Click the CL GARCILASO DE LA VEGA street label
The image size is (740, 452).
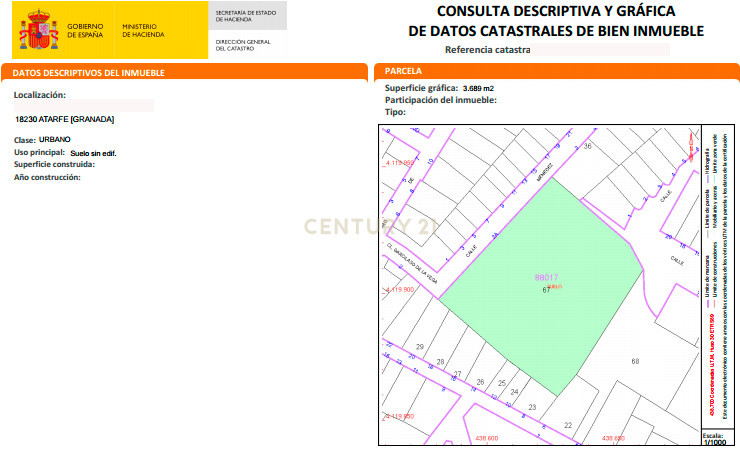(x=412, y=263)
